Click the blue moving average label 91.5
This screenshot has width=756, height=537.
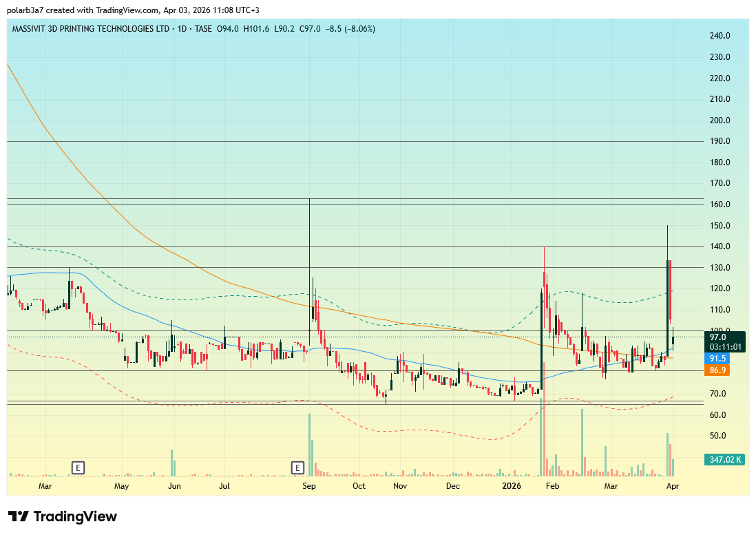717,359
